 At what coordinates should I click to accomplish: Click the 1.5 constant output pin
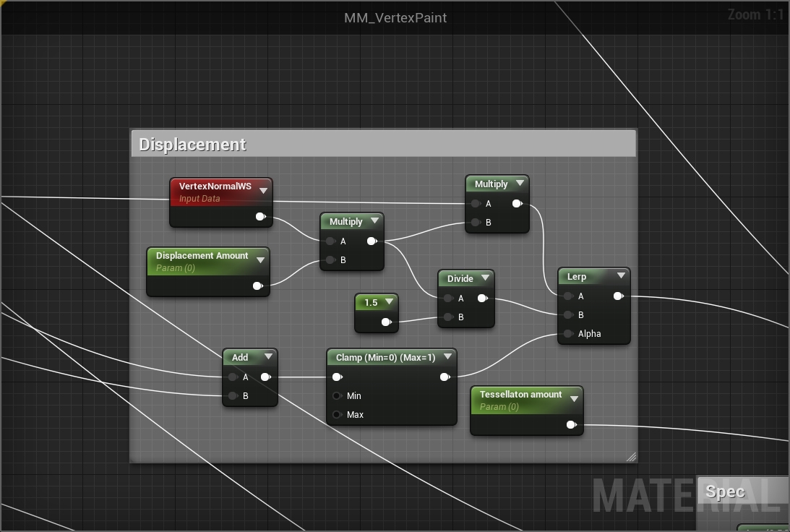pos(387,322)
